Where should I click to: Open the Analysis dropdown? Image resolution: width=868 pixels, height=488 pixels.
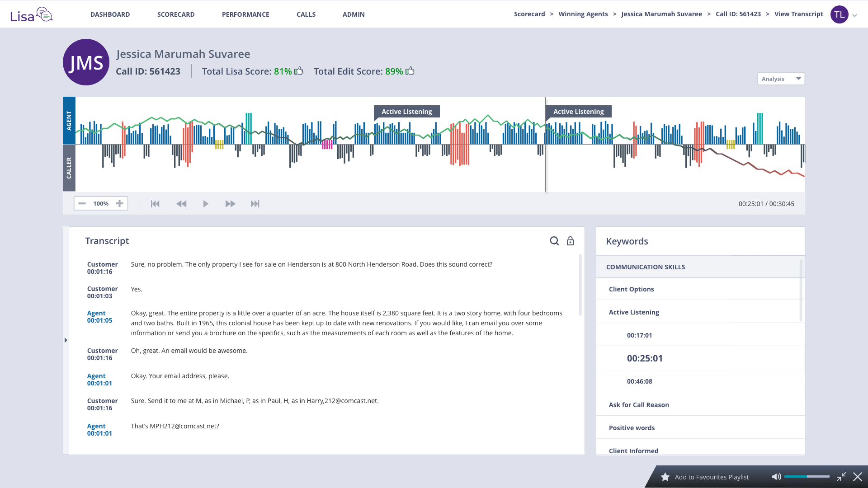[x=781, y=79]
